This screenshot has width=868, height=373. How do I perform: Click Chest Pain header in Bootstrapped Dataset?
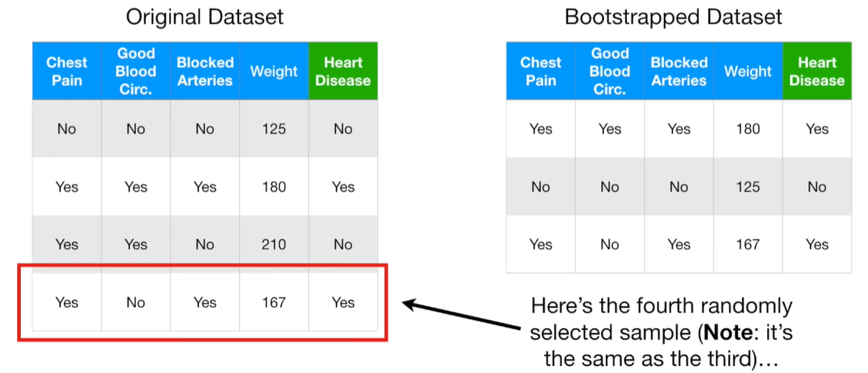pos(540,71)
